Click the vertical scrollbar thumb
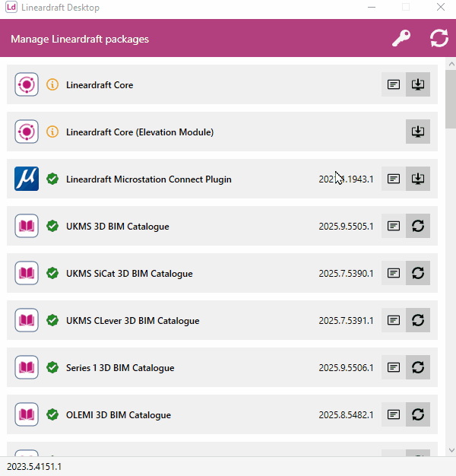 coord(451,100)
